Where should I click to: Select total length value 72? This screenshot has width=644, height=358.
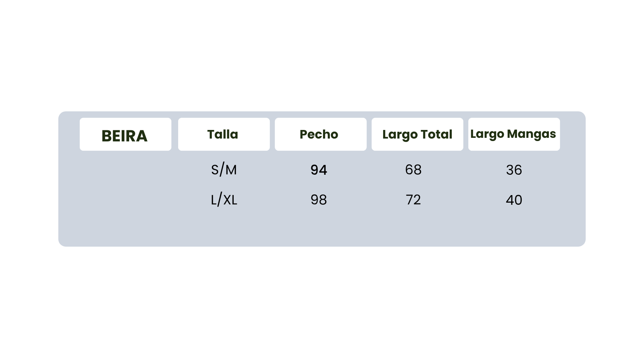coord(413,200)
